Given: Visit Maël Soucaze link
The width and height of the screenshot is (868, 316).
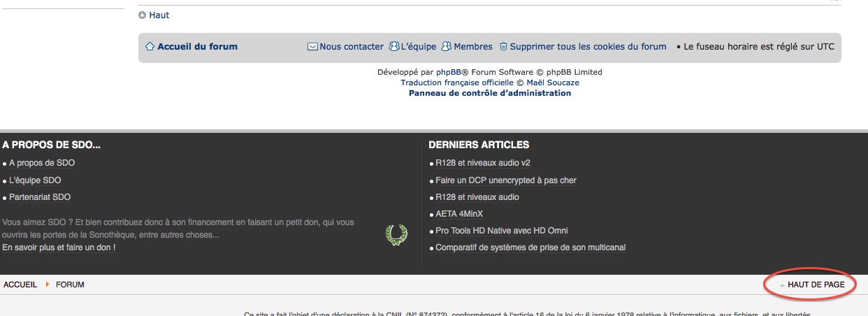Looking at the screenshot, I should pyautogui.click(x=552, y=82).
